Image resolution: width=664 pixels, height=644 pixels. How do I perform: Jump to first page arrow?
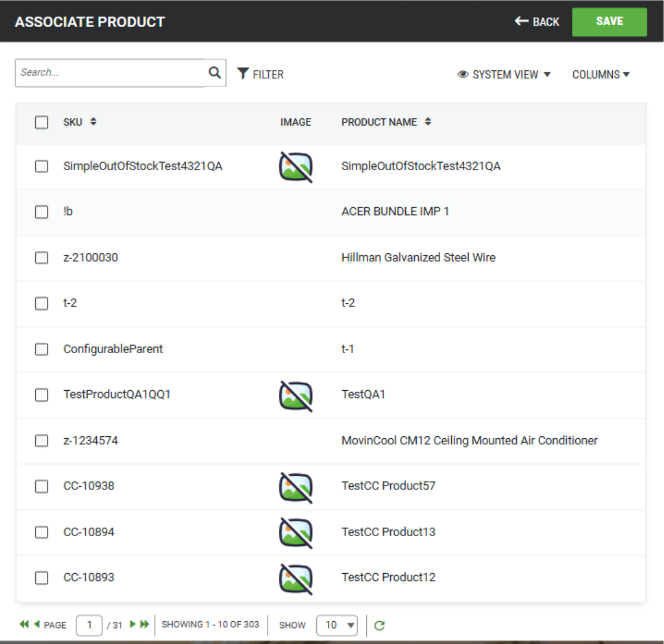[24, 624]
